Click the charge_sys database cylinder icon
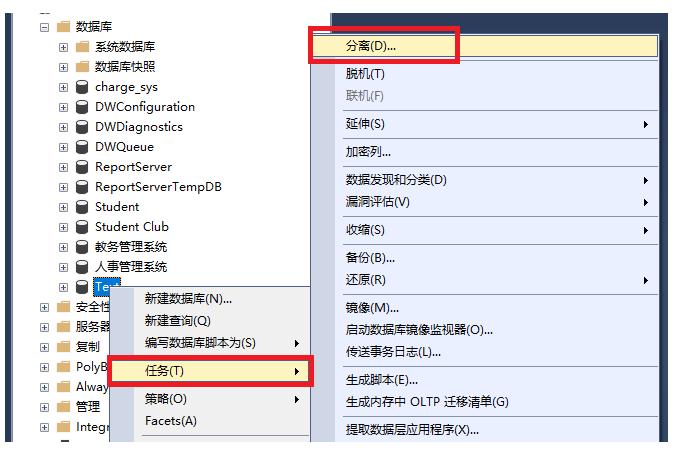This screenshot has height=459, width=681. [x=82, y=87]
